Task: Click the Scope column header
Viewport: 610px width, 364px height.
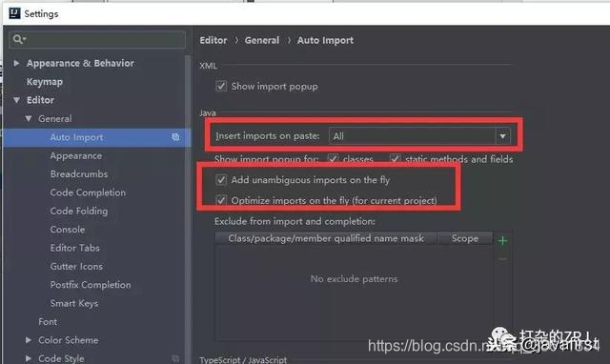Action: 465,238
